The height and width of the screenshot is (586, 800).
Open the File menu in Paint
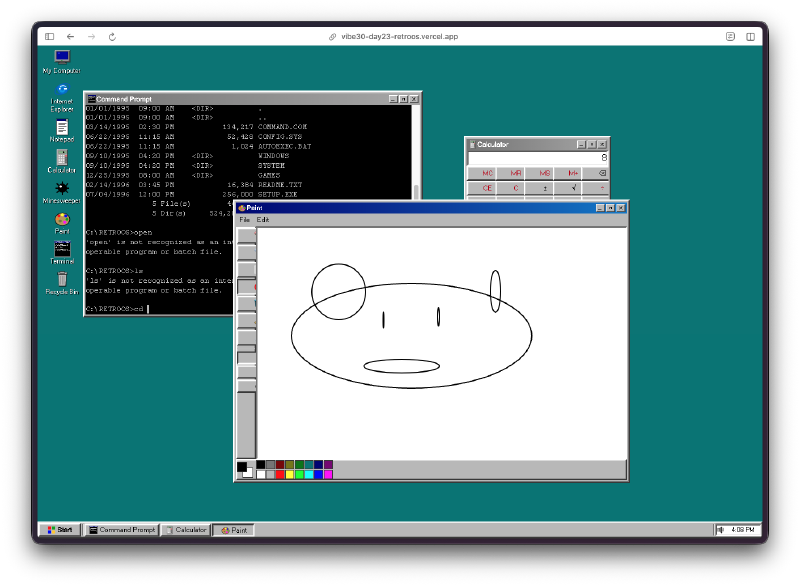244,219
